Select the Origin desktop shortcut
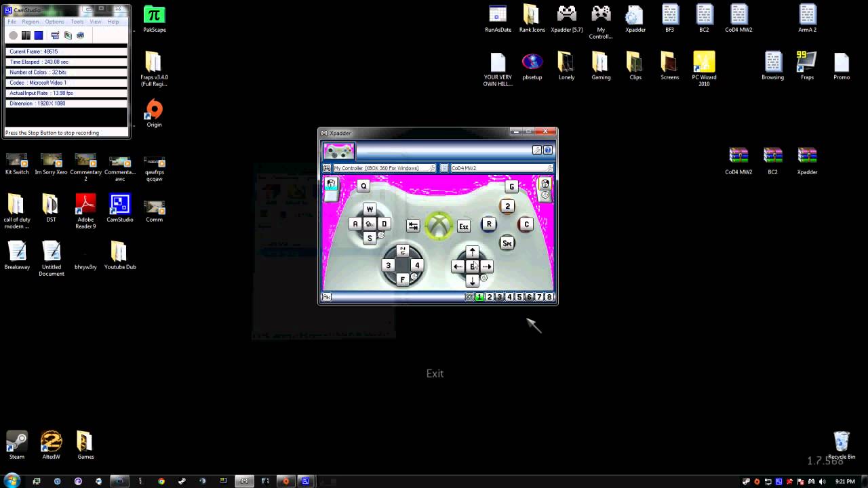 (x=154, y=113)
